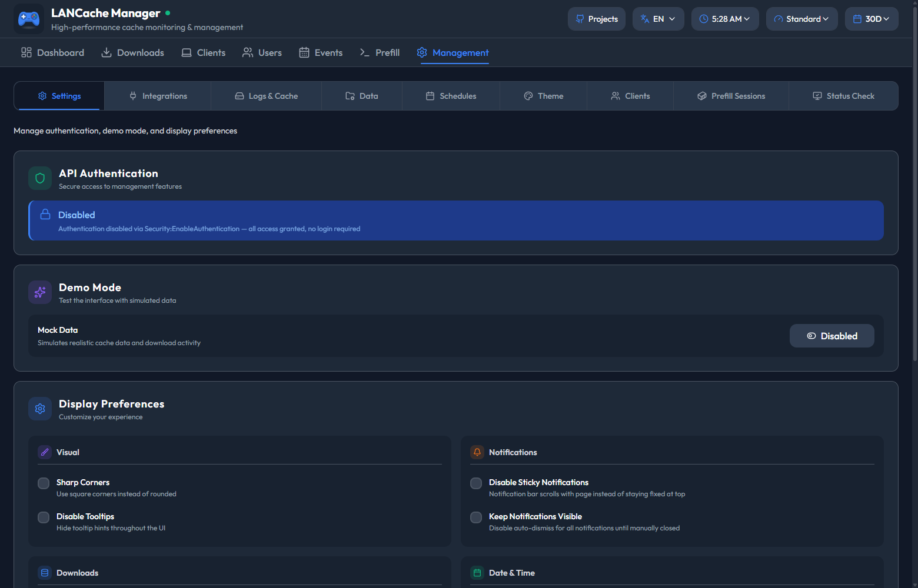Viewport: 918px width, 588px height.
Task: Open the Users page
Action: pyautogui.click(x=262, y=52)
